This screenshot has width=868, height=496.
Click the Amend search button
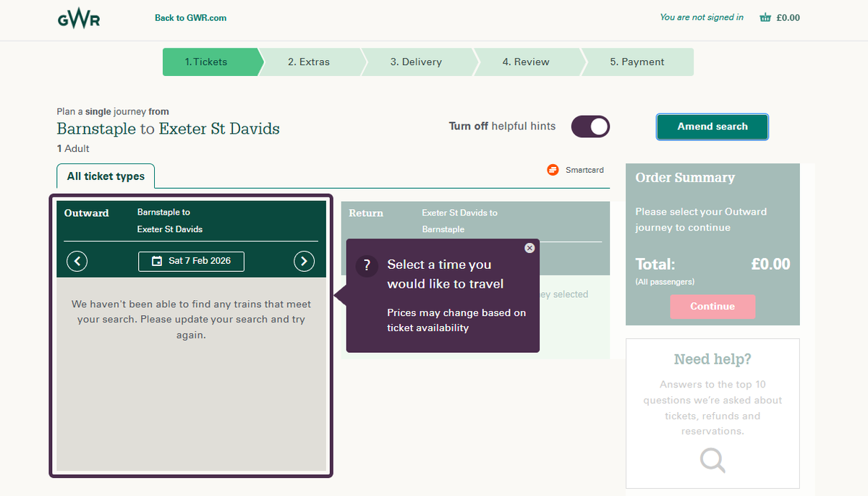[x=712, y=127]
